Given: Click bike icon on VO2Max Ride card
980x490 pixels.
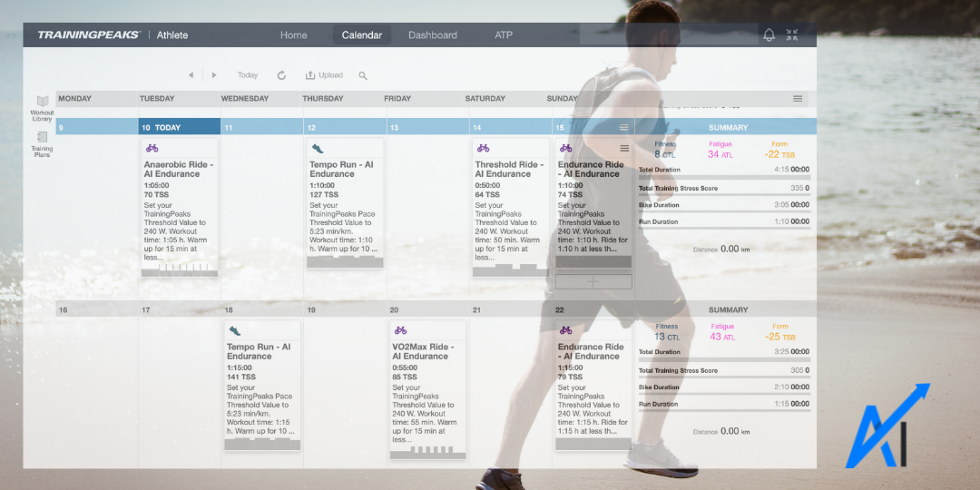Looking at the screenshot, I should pyautogui.click(x=400, y=330).
